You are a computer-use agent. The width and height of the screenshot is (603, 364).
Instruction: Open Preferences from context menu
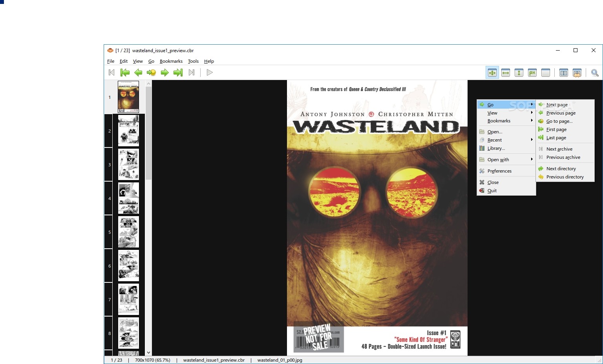click(x=506, y=171)
